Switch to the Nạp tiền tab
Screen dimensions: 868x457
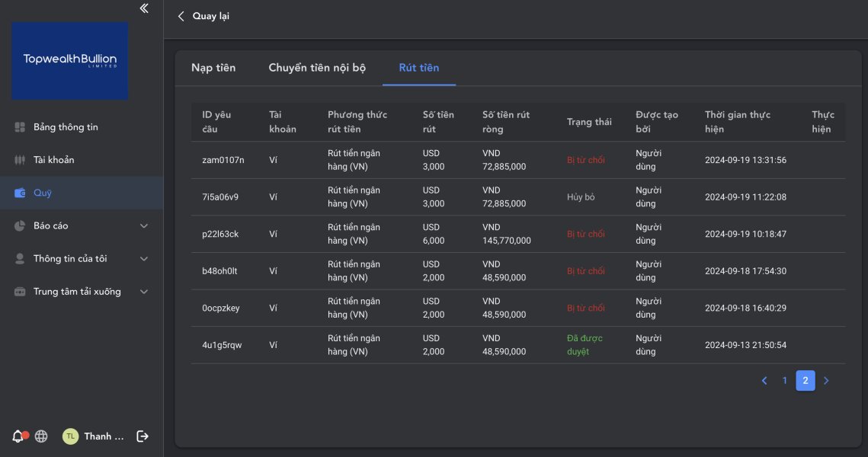[x=213, y=68]
